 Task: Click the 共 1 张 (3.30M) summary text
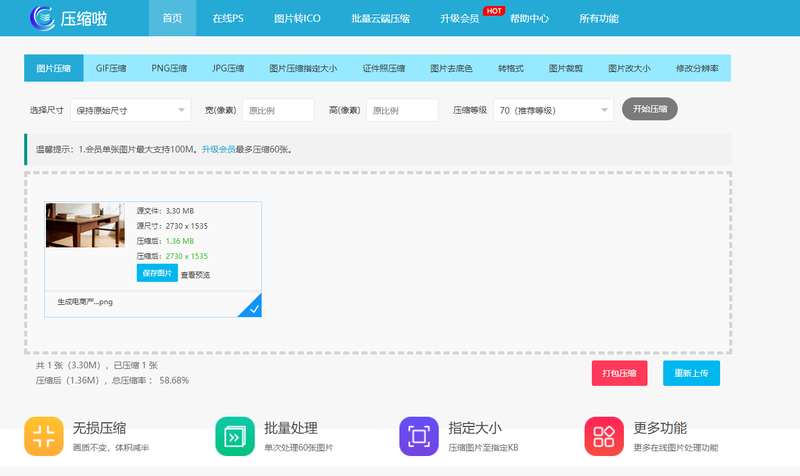click(x=68, y=365)
